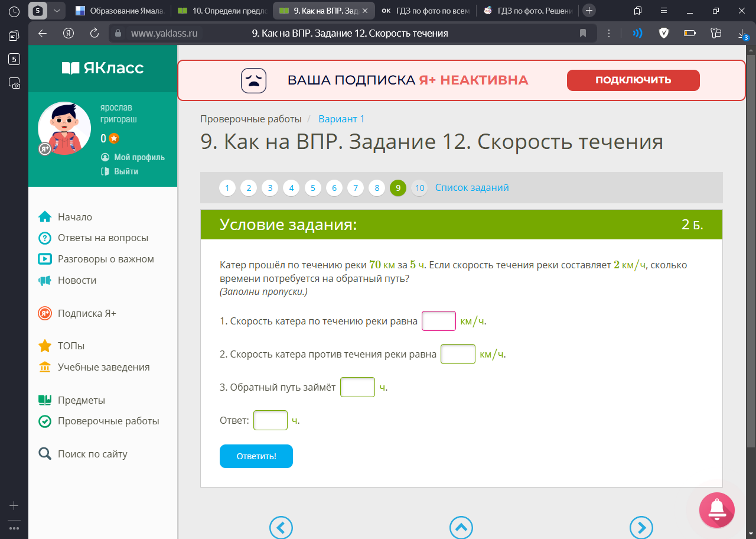Bookmark this page from the address bar
The height and width of the screenshot is (539, 756).
(583, 33)
